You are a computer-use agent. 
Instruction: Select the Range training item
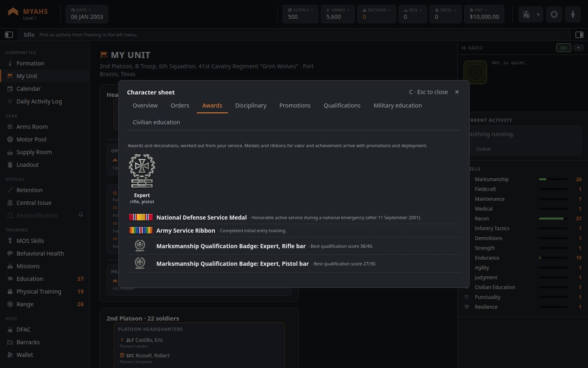45,304
